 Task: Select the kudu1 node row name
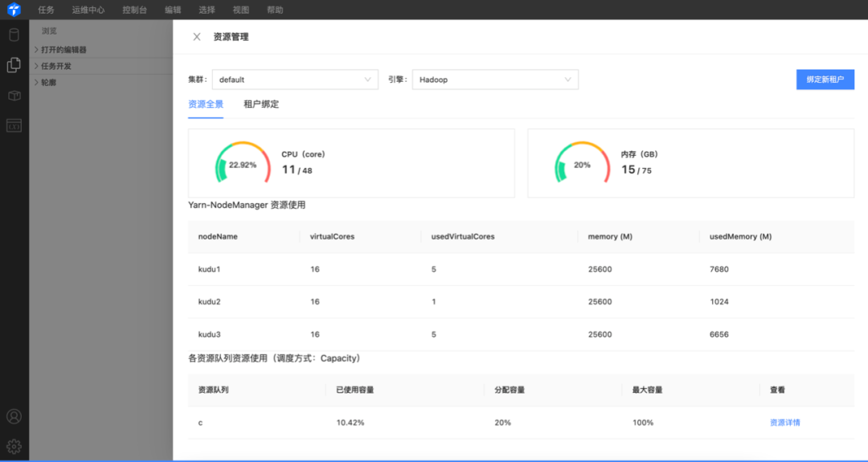point(209,269)
